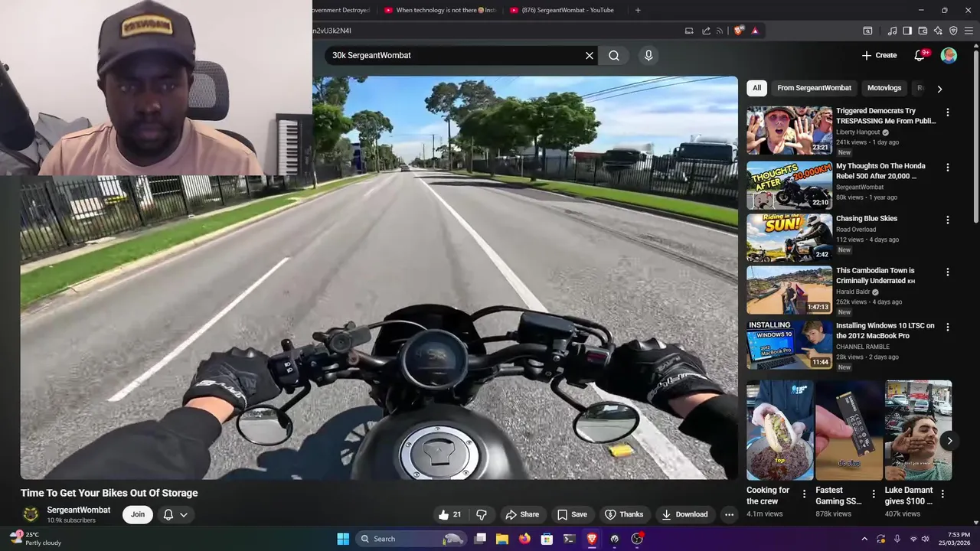The height and width of the screenshot is (551, 980).
Task: Click the Thanks button
Action: click(x=624, y=514)
